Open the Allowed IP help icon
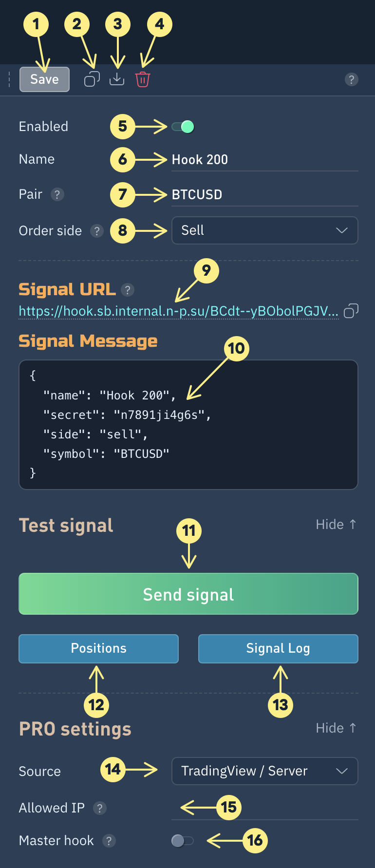The image size is (375, 868). point(100,808)
